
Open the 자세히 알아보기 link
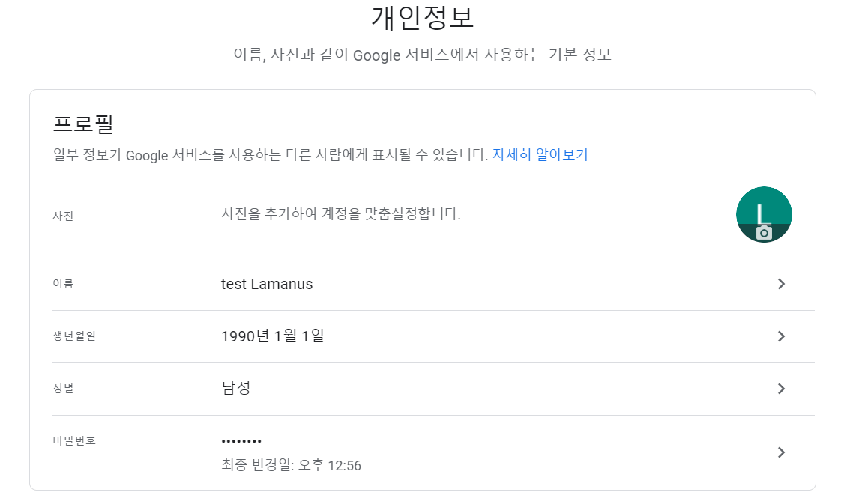pyautogui.click(x=540, y=155)
